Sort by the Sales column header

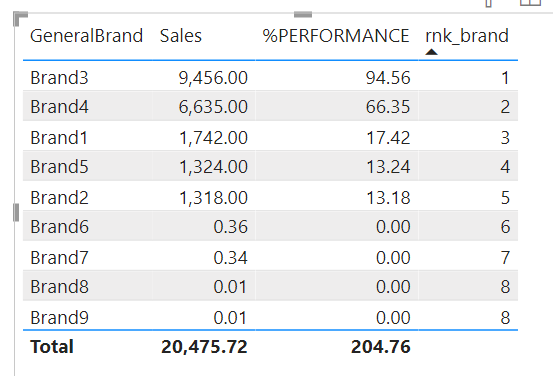coord(181,36)
